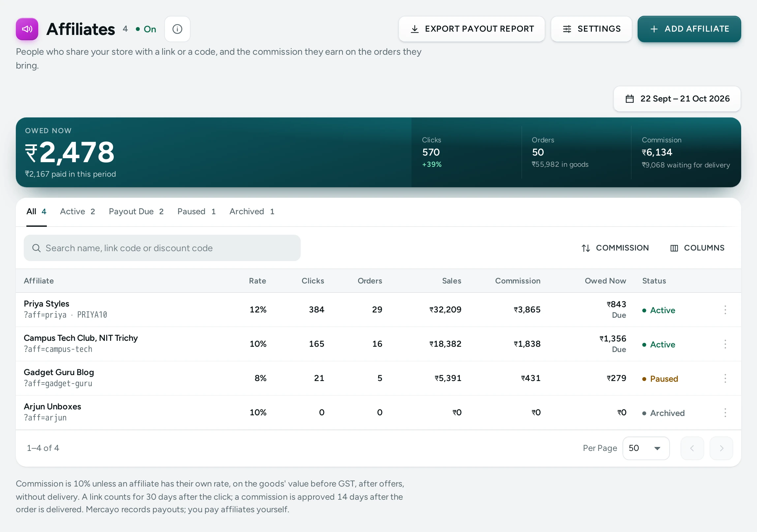The width and height of the screenshot is (757, 532).
Task: Expand the Per Page 50 dropdown
Action: [646, 448]
